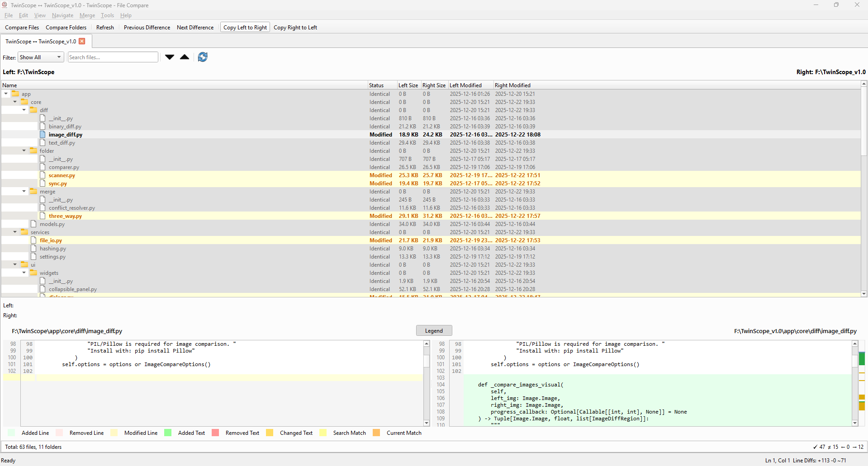Select the sync.py row
The height and width of the screenshot is (466, 868).
(x=431, y=184)
